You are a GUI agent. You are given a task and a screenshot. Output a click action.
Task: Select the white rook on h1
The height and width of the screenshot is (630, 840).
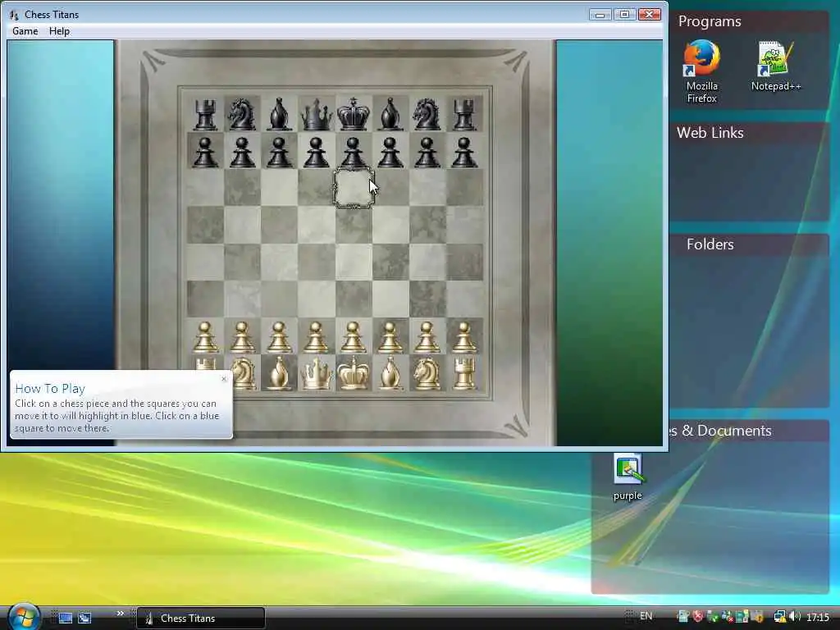point(464,373)
